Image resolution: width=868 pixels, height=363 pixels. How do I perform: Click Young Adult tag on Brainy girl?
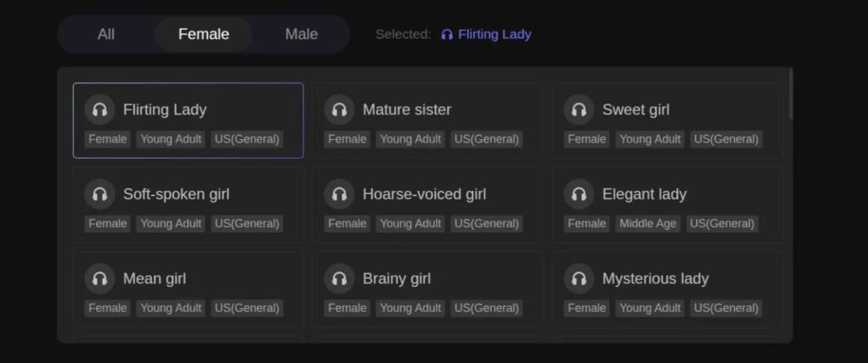pyautogui.click(x=410, y=308)
